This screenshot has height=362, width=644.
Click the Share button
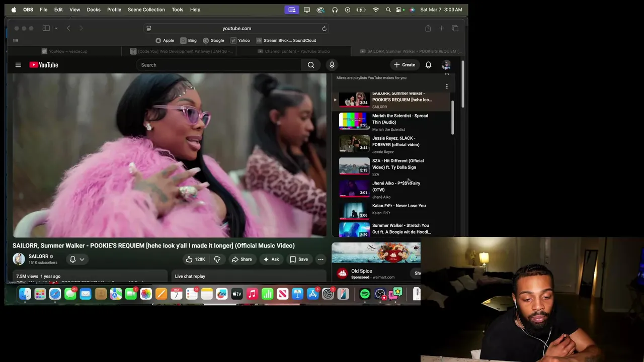242,259
